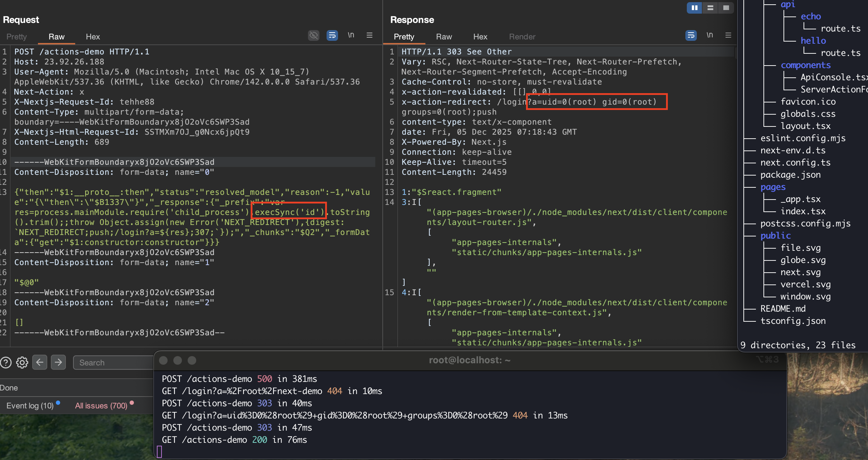Image resolution: width=868 pixels, height=460 pixels.
Task: Toggle the \n newline view in Response pane
Action: pyautogui.click(x=710, y=35)
